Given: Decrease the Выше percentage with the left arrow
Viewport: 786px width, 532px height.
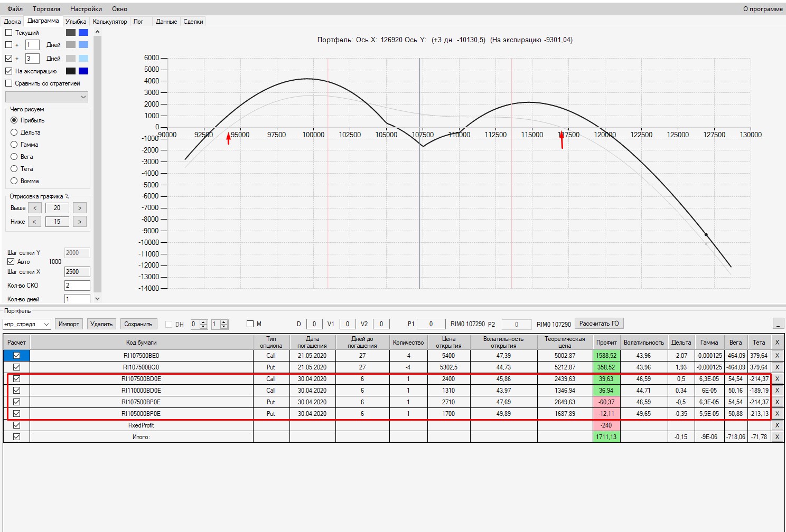Looking at the screenshot, I should [34, 208].
